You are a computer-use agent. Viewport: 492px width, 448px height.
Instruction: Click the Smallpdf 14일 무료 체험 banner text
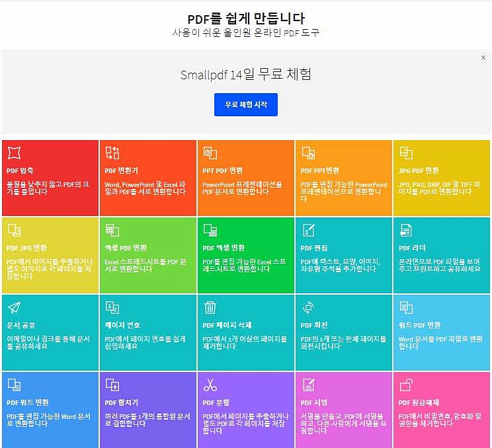[246, 74]
